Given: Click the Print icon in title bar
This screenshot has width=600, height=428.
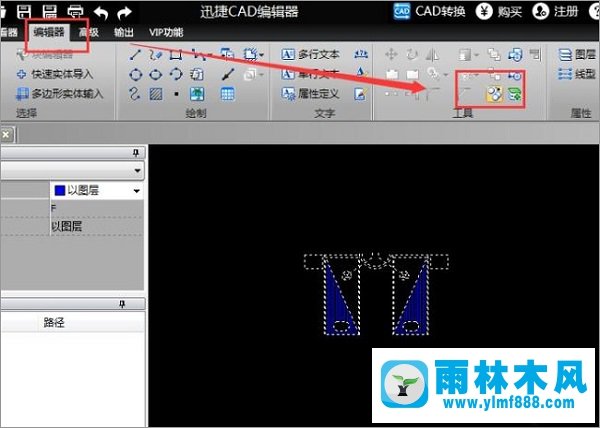Looking at the screenshot, I should pos(75,12).
